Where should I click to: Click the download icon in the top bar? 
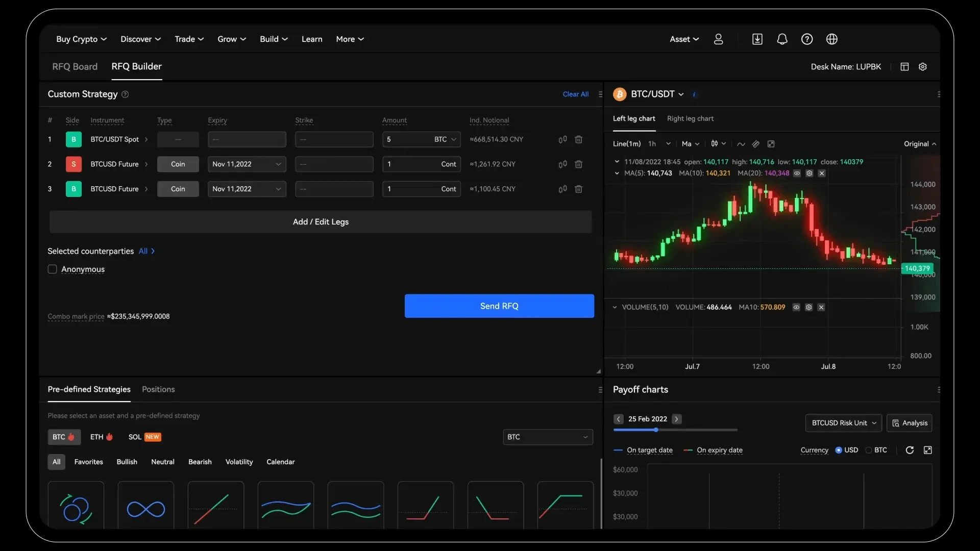757,39
